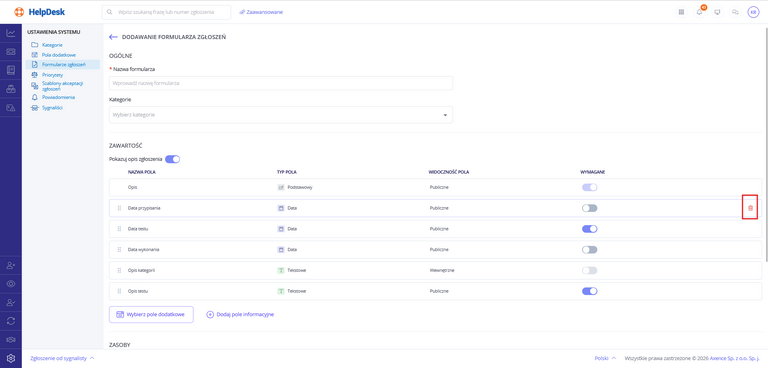This screenshot has height=368, width=768.
Task: Toggle Pokazuj opis zgłoszenia switch
Action: tap(172, 159)
